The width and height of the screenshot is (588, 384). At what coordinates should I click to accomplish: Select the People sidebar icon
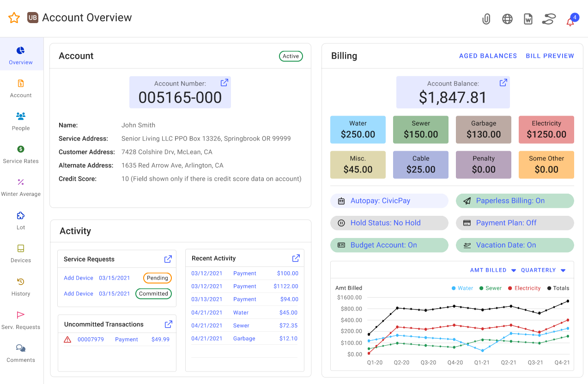click(x=20, y=122)
